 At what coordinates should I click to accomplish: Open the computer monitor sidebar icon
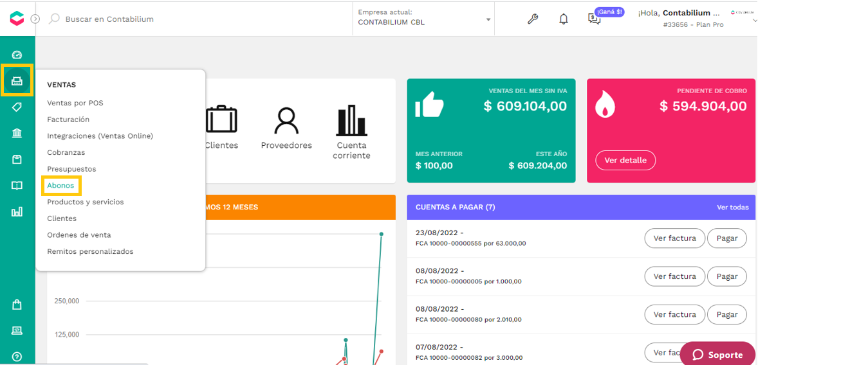(17, 331)
